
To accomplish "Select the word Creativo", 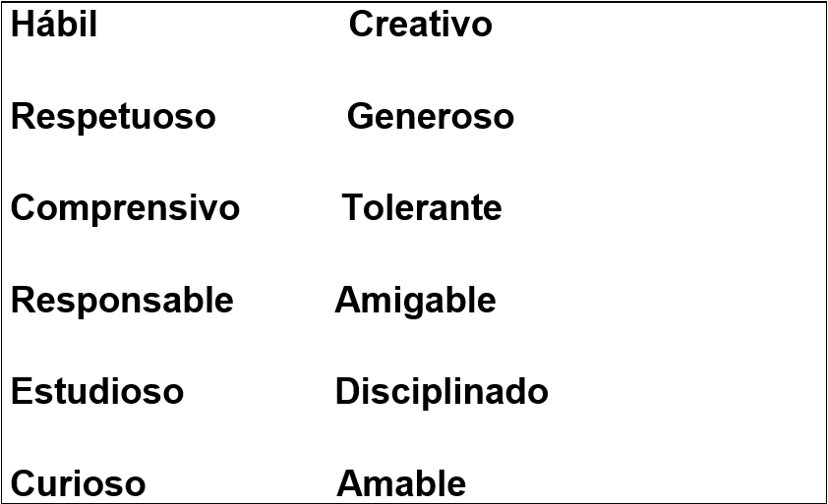I will coord(420,25).
